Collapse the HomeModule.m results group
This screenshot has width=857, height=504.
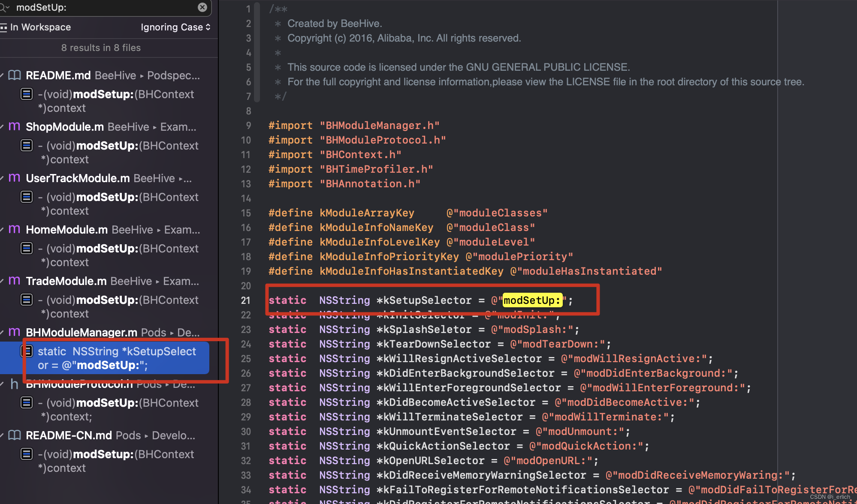point(2,230)
